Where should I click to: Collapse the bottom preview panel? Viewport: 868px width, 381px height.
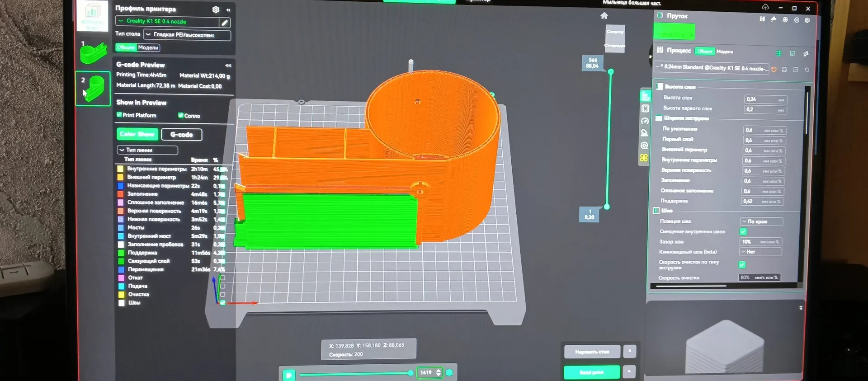(x=801, y=308)
